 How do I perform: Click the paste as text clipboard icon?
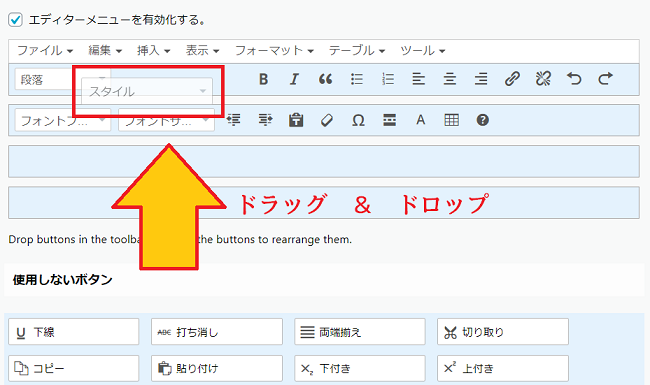[296, 120]
